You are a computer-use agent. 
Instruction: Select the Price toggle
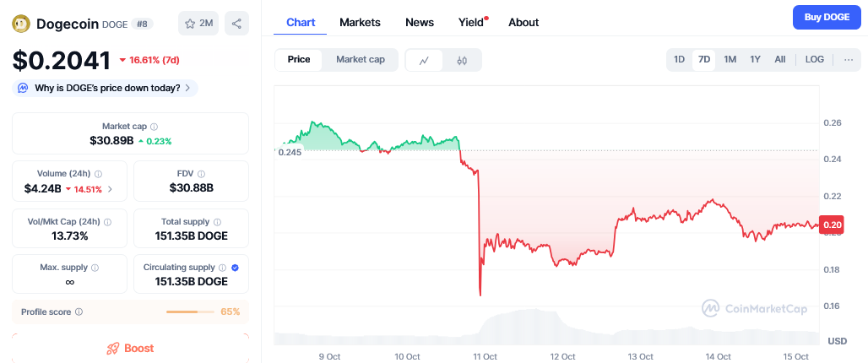[x=299, y=60]
